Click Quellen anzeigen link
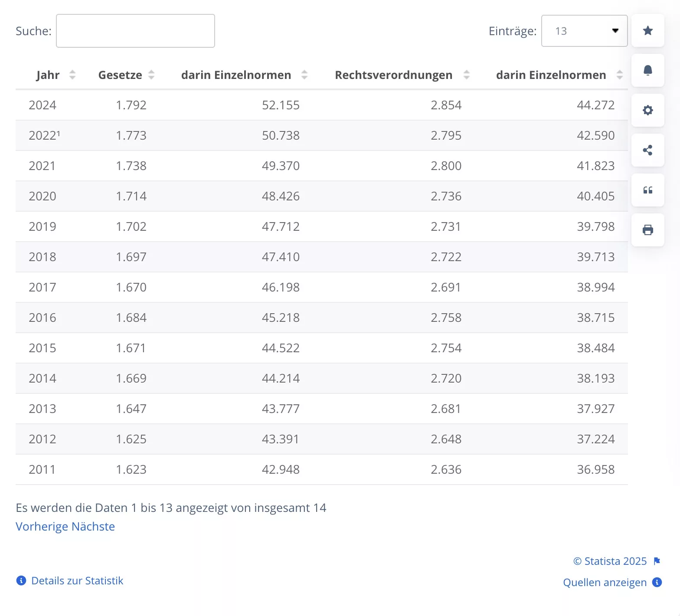 (605, 582)
